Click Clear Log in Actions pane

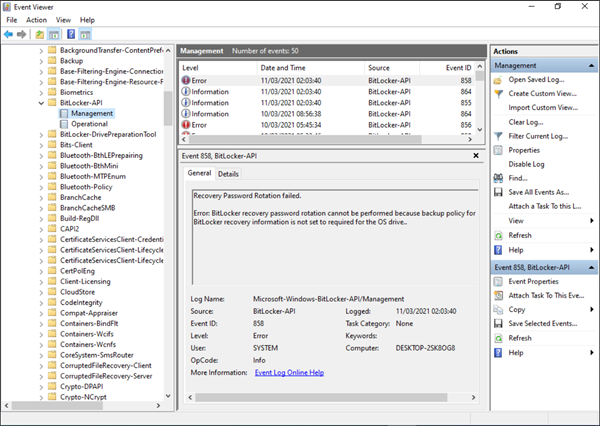[x=525, y=121]
